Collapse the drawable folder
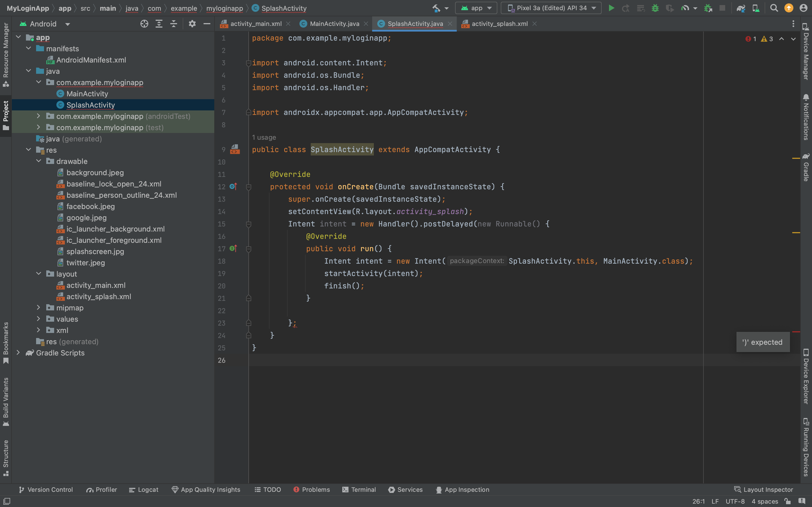 click(x=39, y=161)
